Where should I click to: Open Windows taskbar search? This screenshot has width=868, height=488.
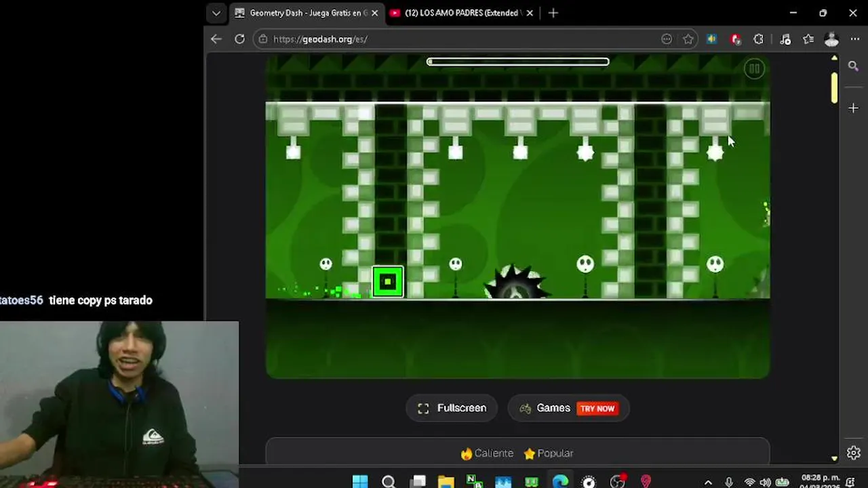[389, 481]
